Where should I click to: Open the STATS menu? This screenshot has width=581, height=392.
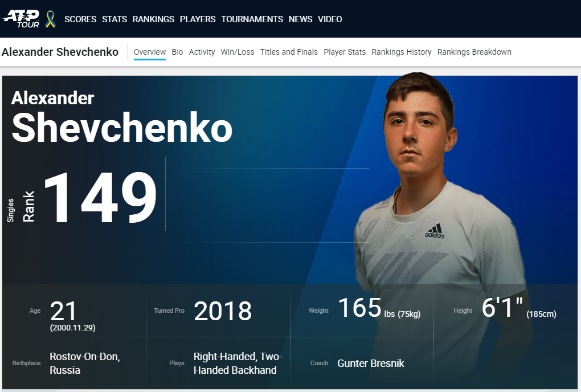[x=114, y=19]
